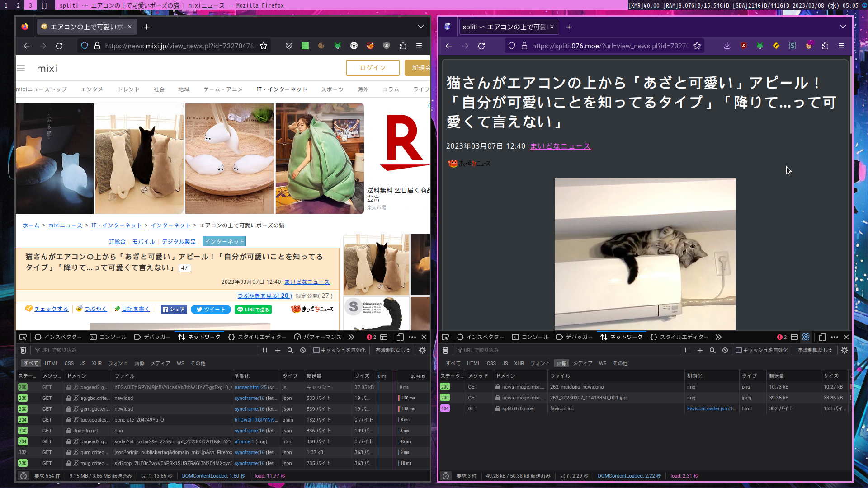Viewport: 868px width, 488px height.
Task: Enable キャッシュを無効化 checkbox in right devtools
Action: click(x=739, y=350)
